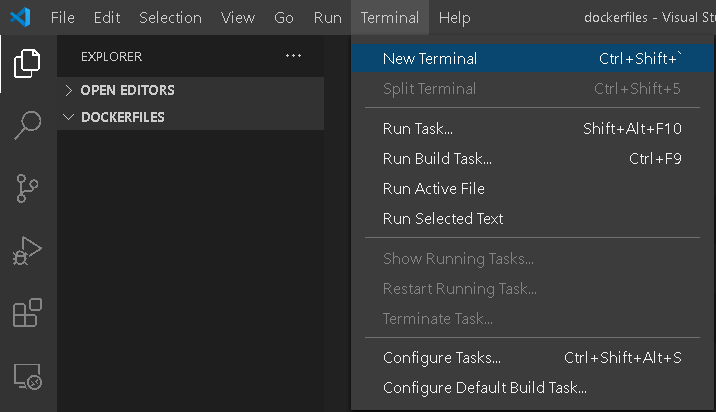Collapse the DOCKERFILES folder section
716x412 pixels.
(122, 117)
